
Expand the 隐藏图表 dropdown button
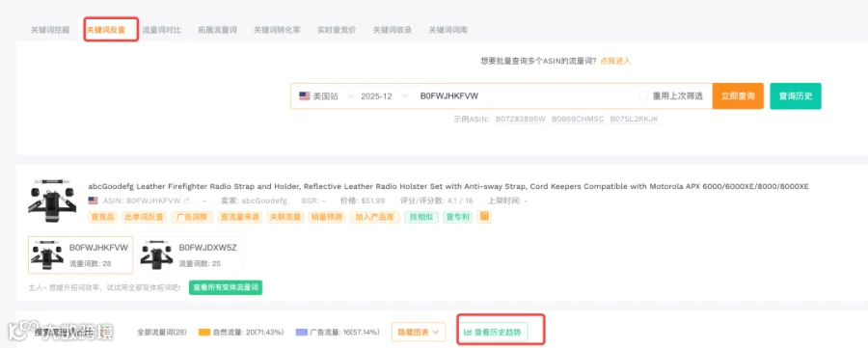coord(419,332)
